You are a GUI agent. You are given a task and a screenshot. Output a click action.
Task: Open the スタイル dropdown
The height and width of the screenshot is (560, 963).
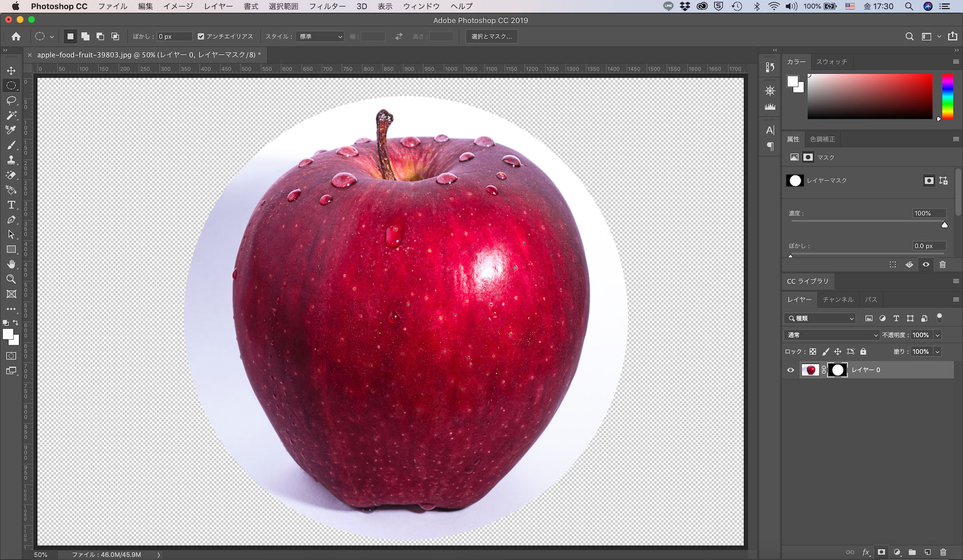tap(321, 37)
